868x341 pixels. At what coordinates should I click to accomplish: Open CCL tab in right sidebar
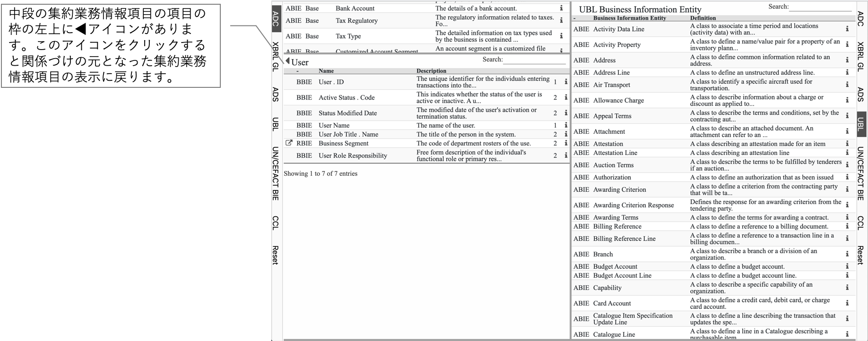[861, 223]
